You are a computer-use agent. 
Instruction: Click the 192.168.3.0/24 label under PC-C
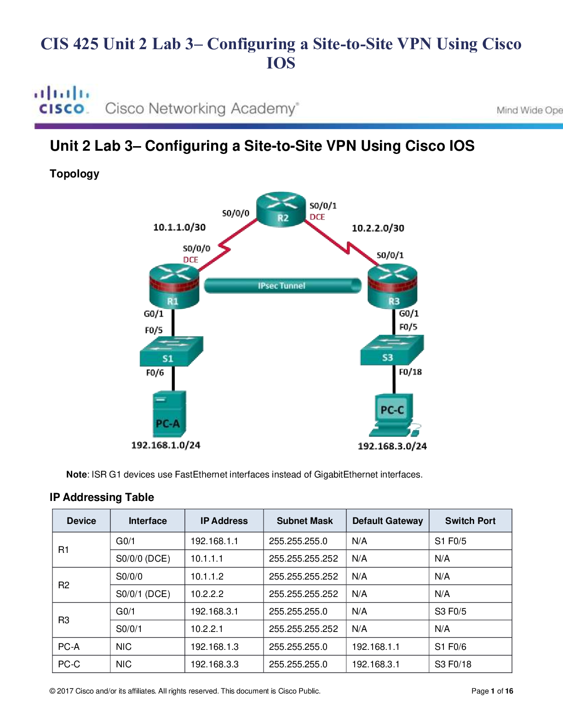tap(392, 446)
